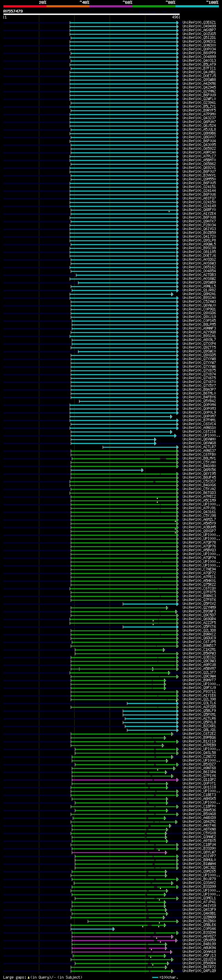Image resolution: width=222 pixels, height=980 pixels.
Task: Select hit label UniRef100_Q6RFY0
Action: [199, 210]
